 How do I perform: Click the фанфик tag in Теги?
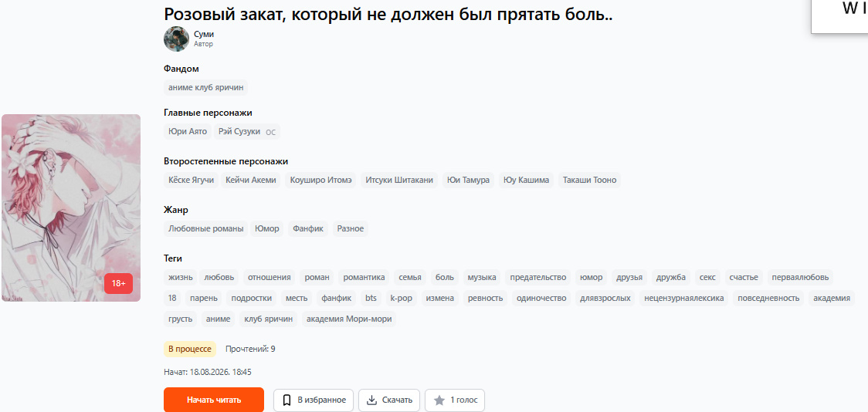(337, 298)
